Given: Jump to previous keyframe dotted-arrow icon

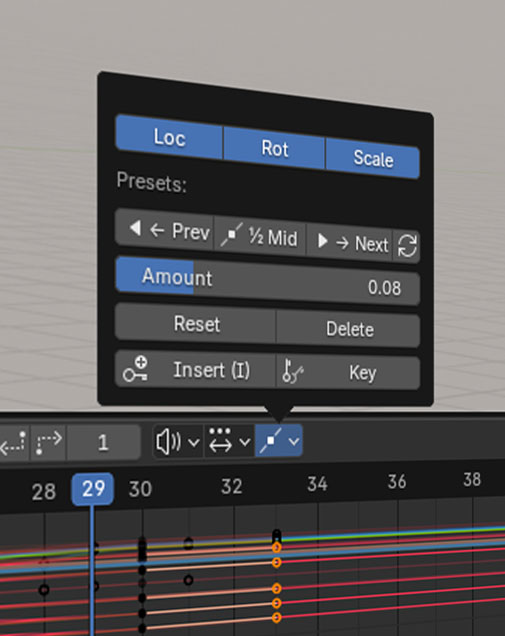Looking at the screenshot, I should [x=14, y=443].
